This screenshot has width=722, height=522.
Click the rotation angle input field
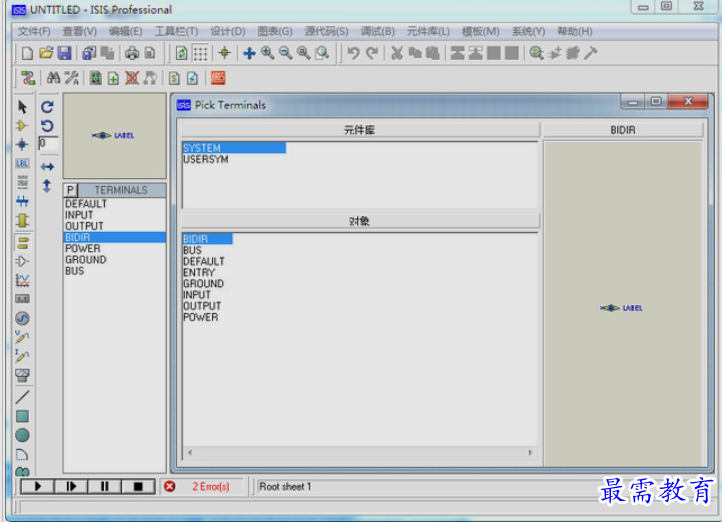tap(48, 144)
